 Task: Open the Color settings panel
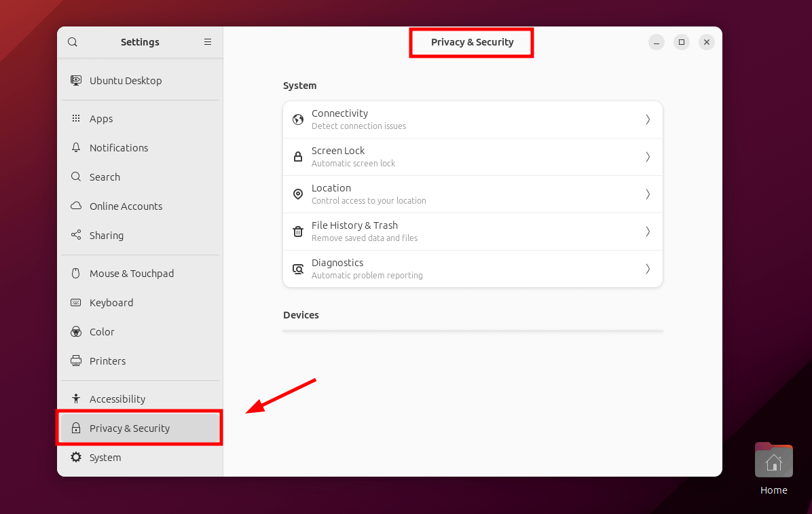coord(102,332)
